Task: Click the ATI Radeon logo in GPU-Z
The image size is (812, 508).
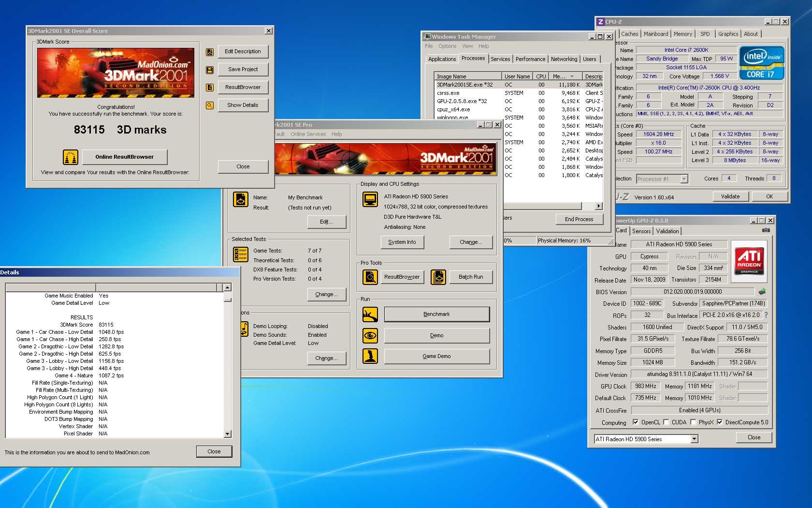Action: click(x=749, y=261)
